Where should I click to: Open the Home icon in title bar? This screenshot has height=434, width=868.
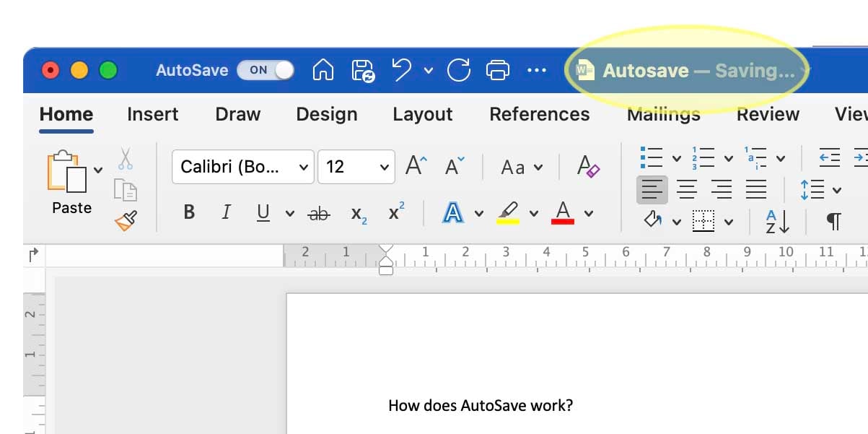(x=323, y=70)
